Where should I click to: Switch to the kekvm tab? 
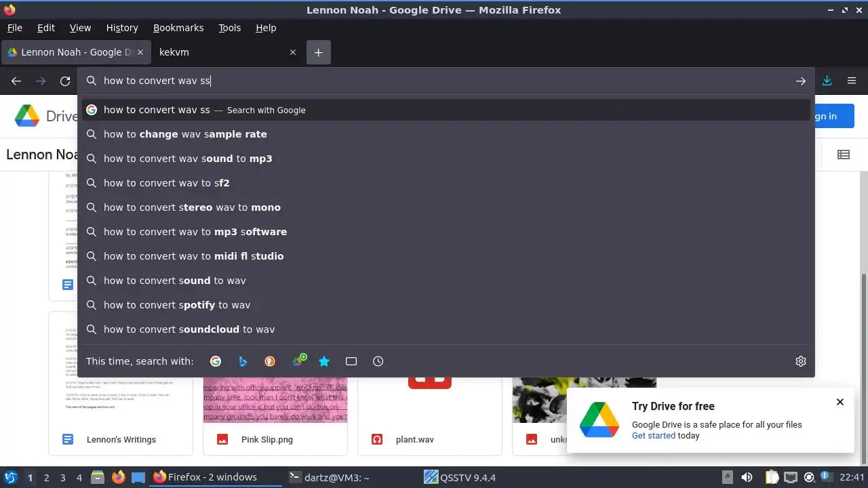pyautogui.click(x=227, y=52)
